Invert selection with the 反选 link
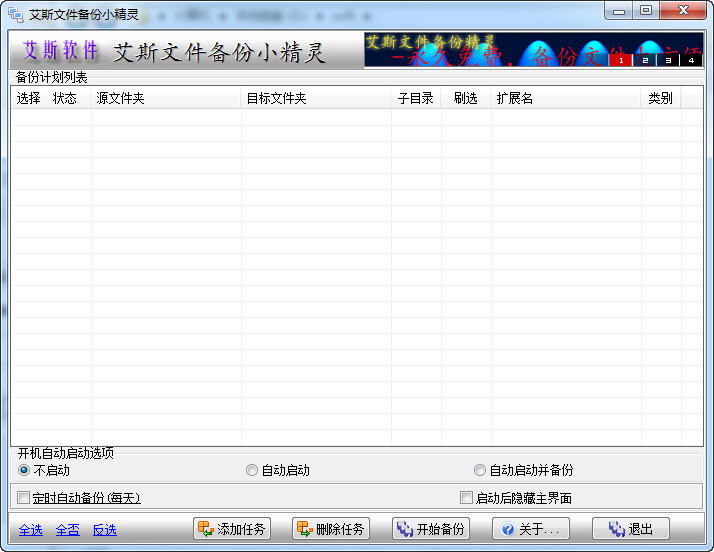 [104, 530]
